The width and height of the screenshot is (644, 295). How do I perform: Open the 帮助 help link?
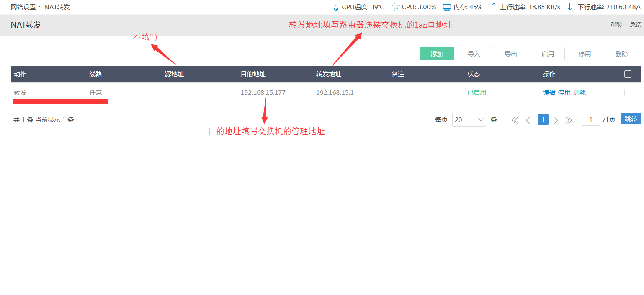pyautogui.click(x=616, y=25)
